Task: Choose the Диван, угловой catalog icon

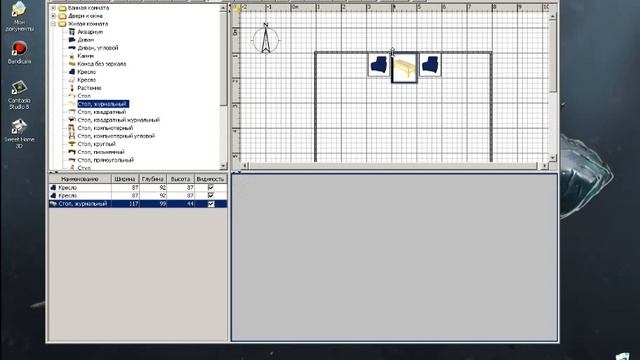Action: pyautogui.click(x=72, y=48)
